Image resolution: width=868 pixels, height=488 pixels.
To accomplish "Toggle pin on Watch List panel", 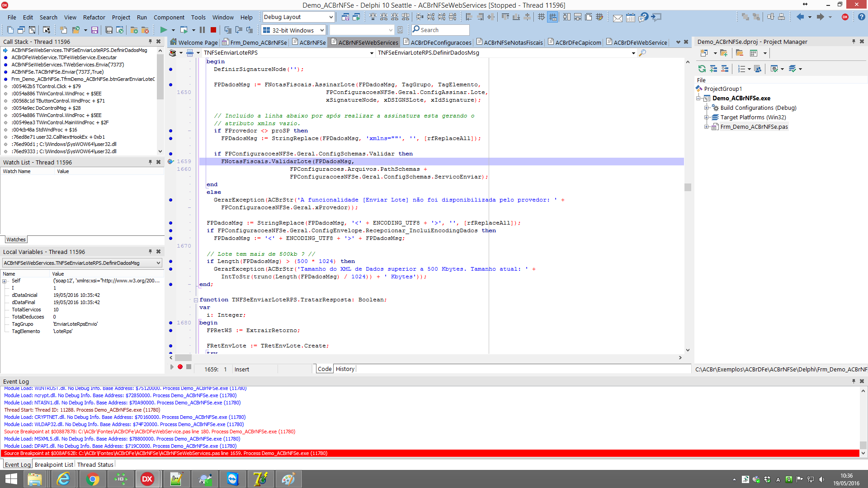I will [151, 162].
